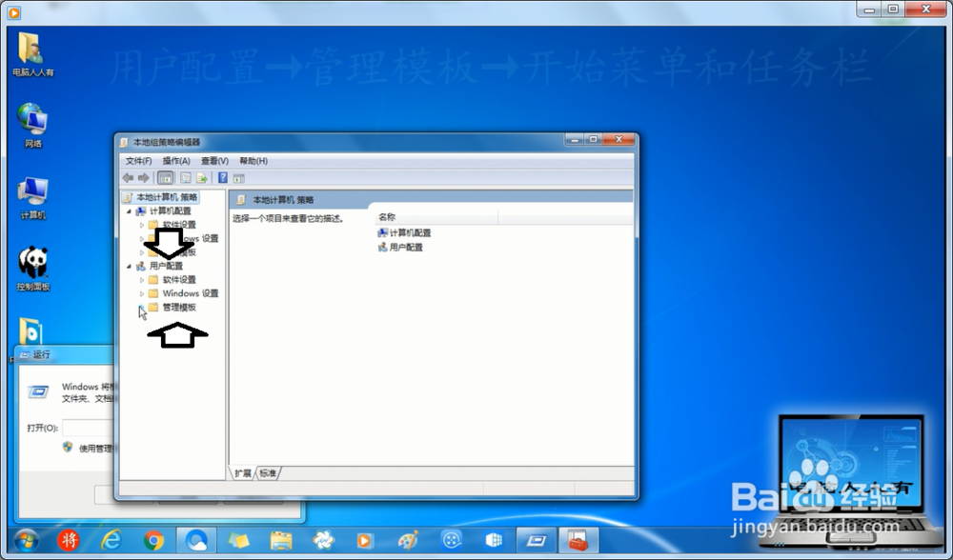Click the Back arrow in policy editor toolbar

click(128, 178)
